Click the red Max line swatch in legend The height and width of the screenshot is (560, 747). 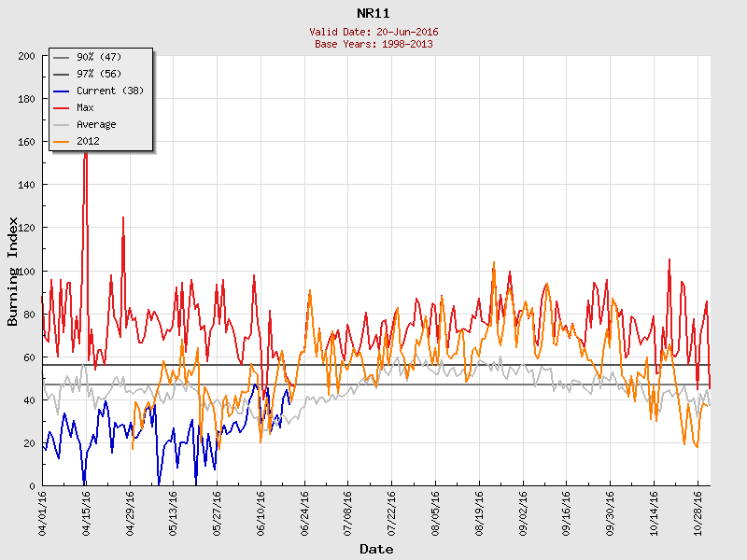tap(63, 107)
